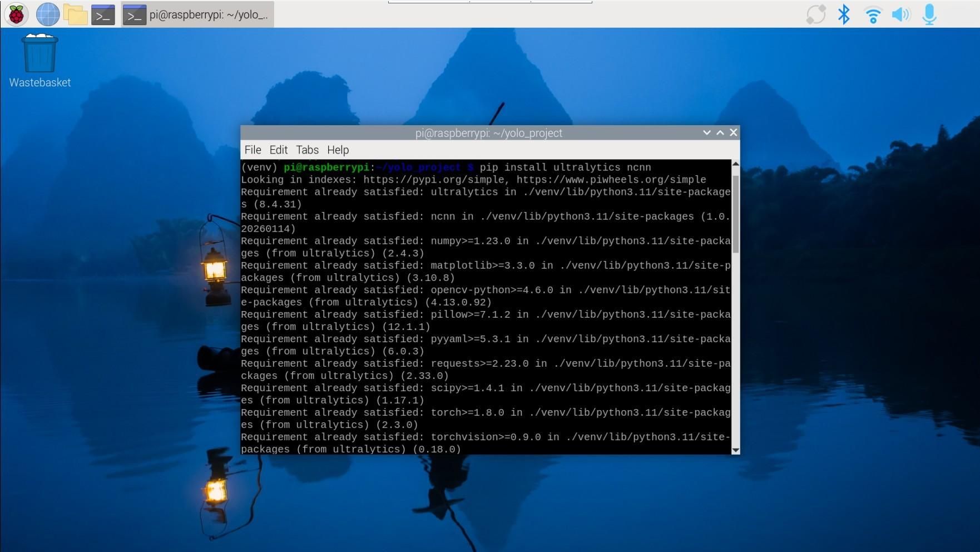
Task: Click the ncnn requirement satisfied line
Action: point(486,223)
